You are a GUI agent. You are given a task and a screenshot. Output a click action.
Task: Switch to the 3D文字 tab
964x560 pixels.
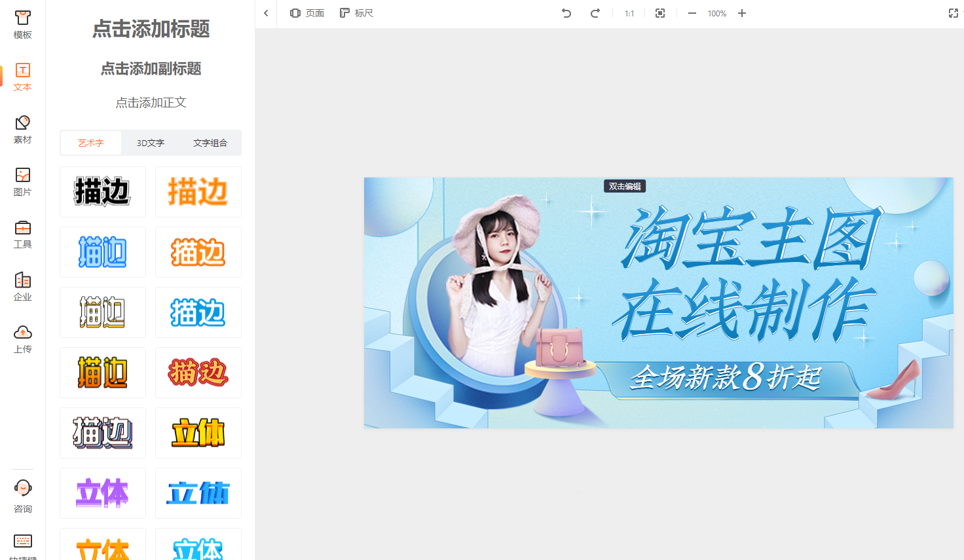(151, 143)
